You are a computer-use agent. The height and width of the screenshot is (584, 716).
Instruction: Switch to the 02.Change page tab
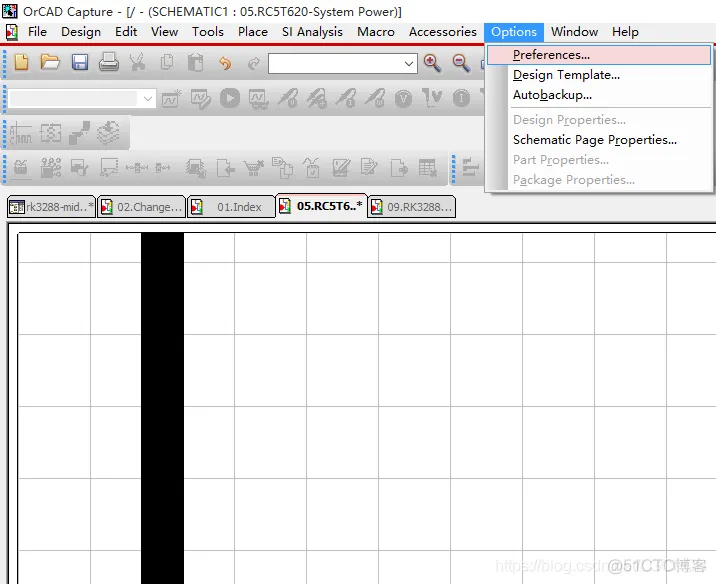click(142, 207)
